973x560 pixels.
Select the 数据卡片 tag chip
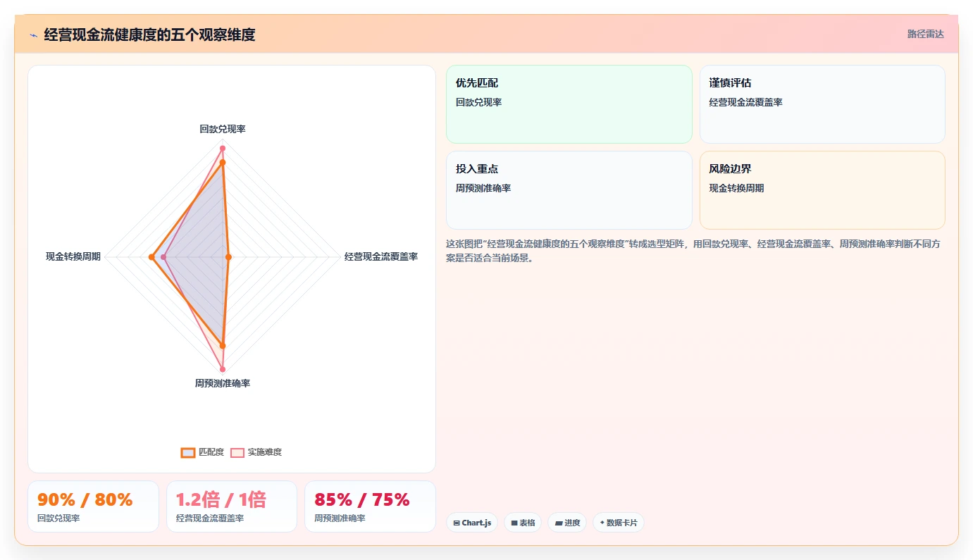coord(619,523)
